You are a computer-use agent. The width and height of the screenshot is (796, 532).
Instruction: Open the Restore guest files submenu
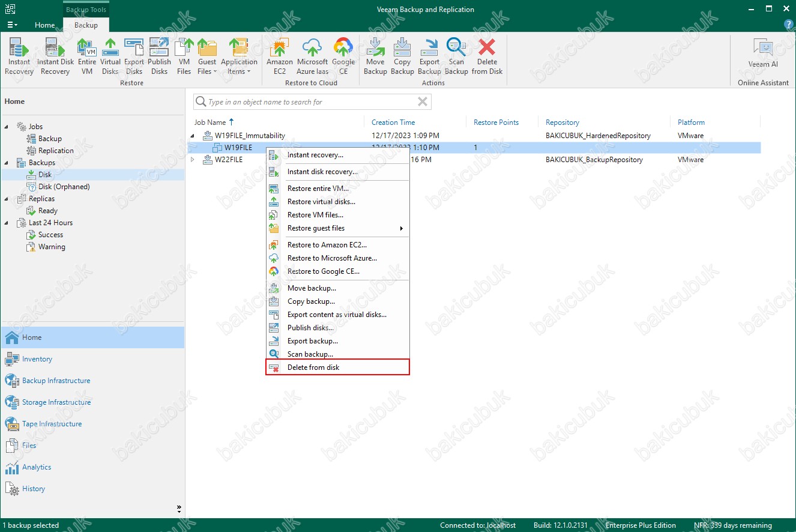[337, 228]
